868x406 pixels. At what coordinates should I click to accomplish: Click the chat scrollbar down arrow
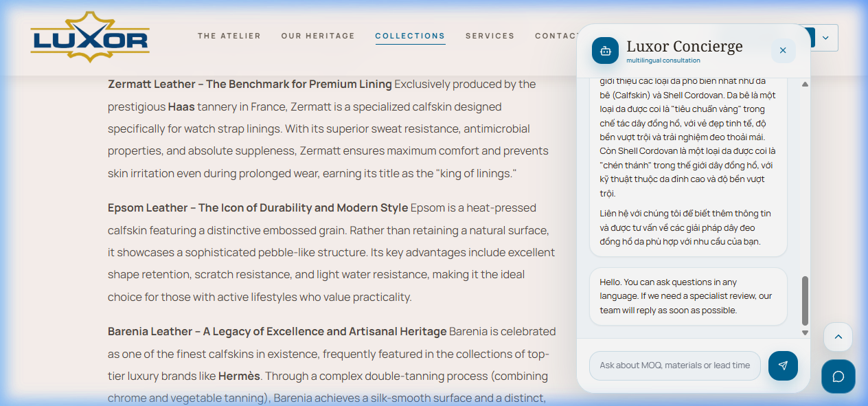tap(806, 332)
